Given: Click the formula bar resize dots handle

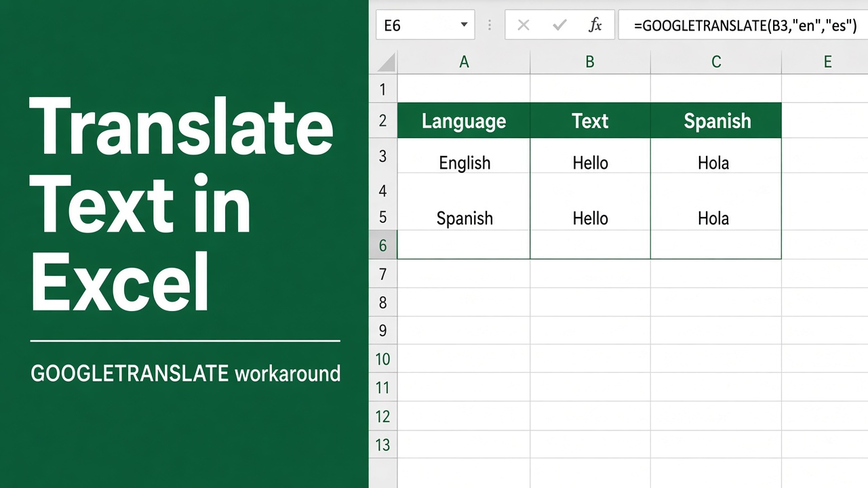Looking at the screenshot, I should 490,26.
